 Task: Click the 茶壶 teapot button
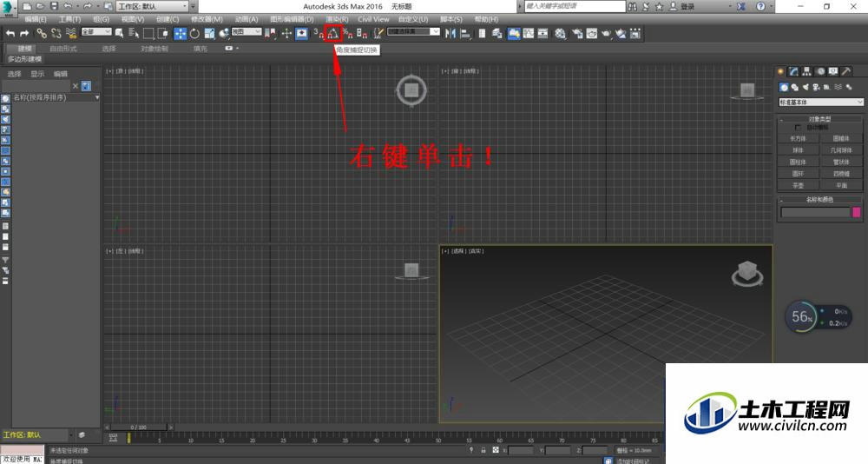798,186
